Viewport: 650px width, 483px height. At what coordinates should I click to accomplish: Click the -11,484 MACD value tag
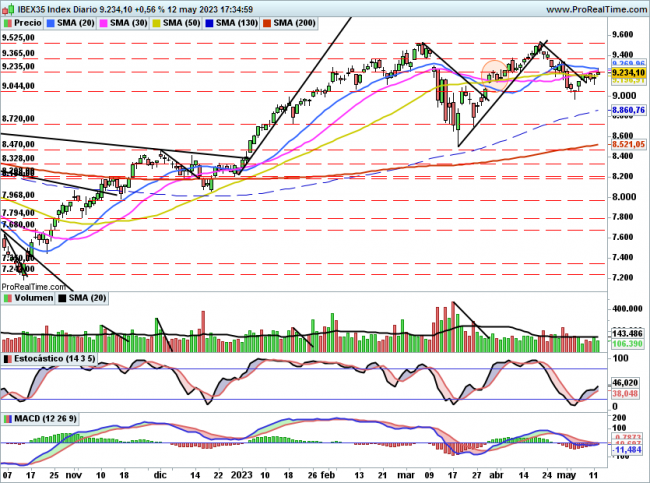[x=628, y=450]
